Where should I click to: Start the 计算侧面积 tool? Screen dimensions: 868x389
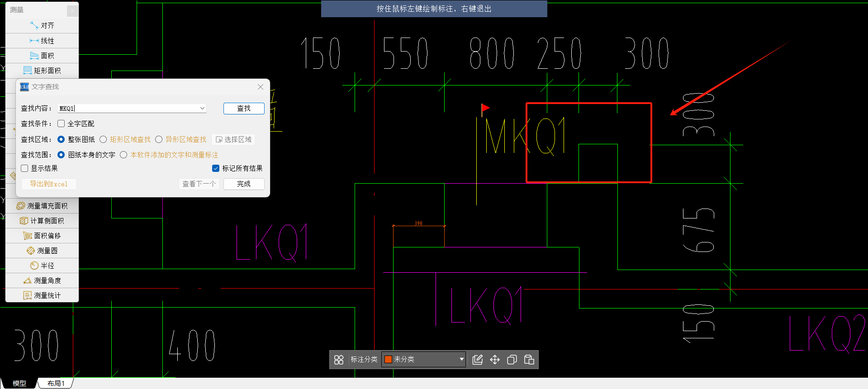point(42,221)
